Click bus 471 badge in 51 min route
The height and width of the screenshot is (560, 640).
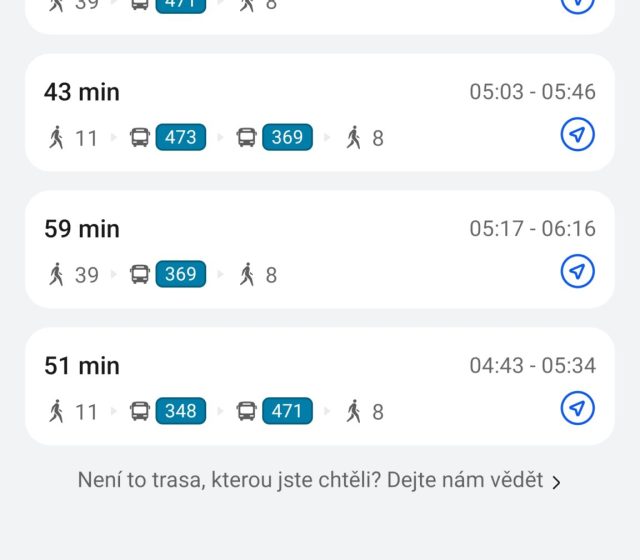(x=287, y=411)
